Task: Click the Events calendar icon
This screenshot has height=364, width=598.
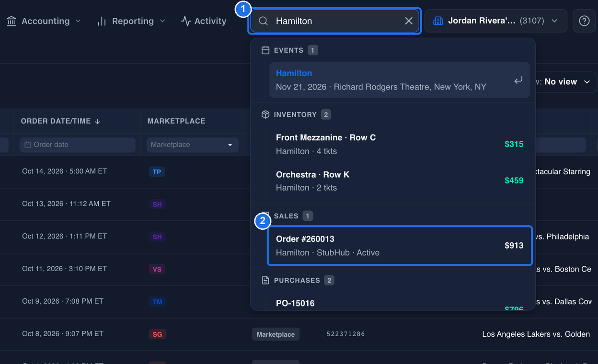Action: 265,50
